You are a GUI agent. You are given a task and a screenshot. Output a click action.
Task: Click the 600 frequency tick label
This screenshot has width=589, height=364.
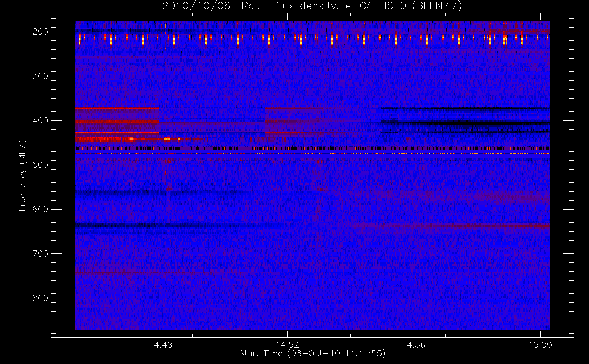coord(40,209)
